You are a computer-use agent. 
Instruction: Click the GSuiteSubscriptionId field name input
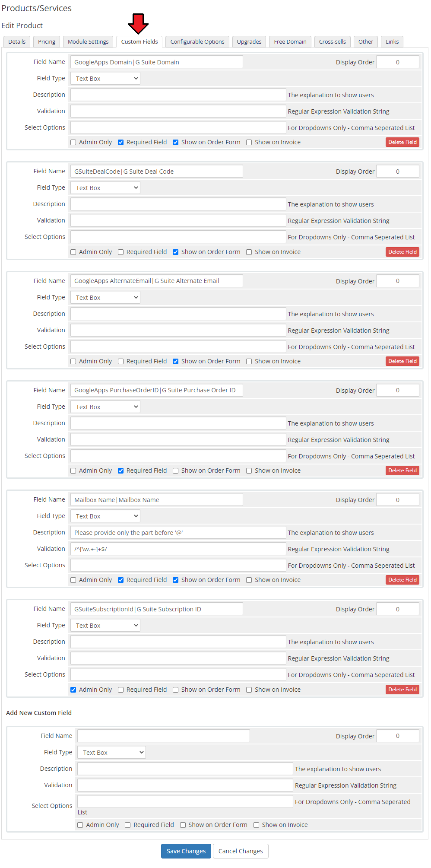tap(157, 609)
